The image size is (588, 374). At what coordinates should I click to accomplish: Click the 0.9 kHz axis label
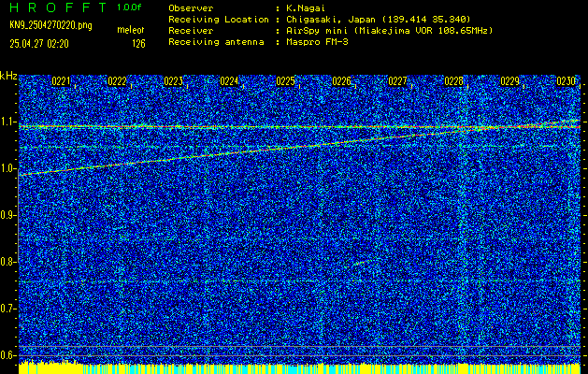[7, 215]
